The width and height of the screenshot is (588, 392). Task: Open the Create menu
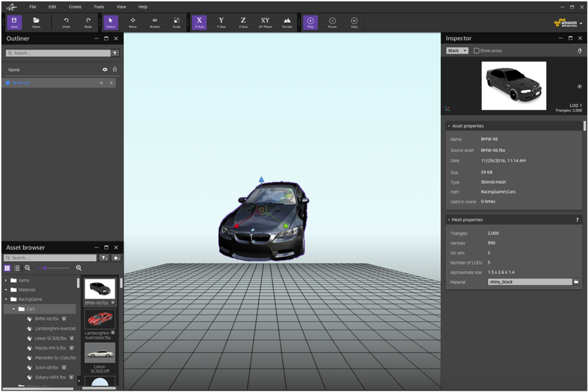coord(75,7)
